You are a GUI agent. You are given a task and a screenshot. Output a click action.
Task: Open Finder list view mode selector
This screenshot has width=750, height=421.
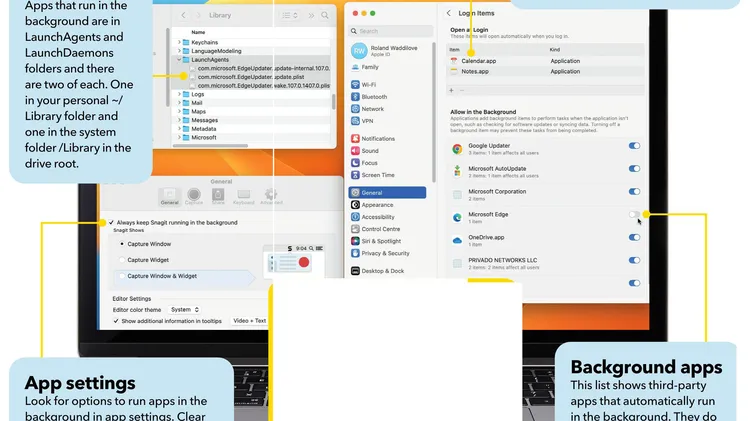coord(289,15)
